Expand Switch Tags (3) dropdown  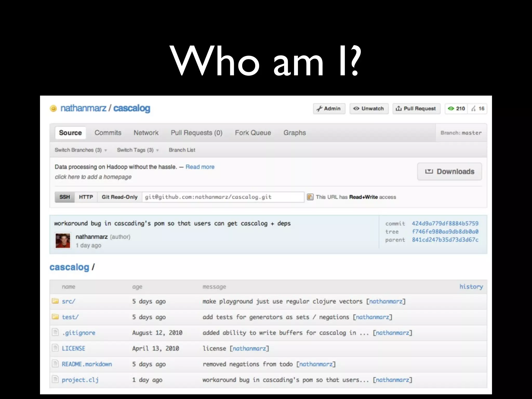(138, 150)
